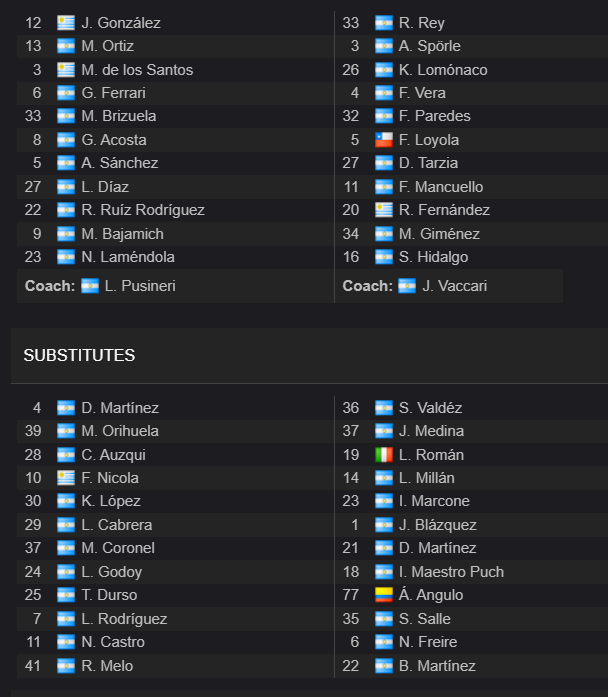Select goalkeeper R. Rey from lineup
The image size is (608, 697).
[x=421, y=23]
